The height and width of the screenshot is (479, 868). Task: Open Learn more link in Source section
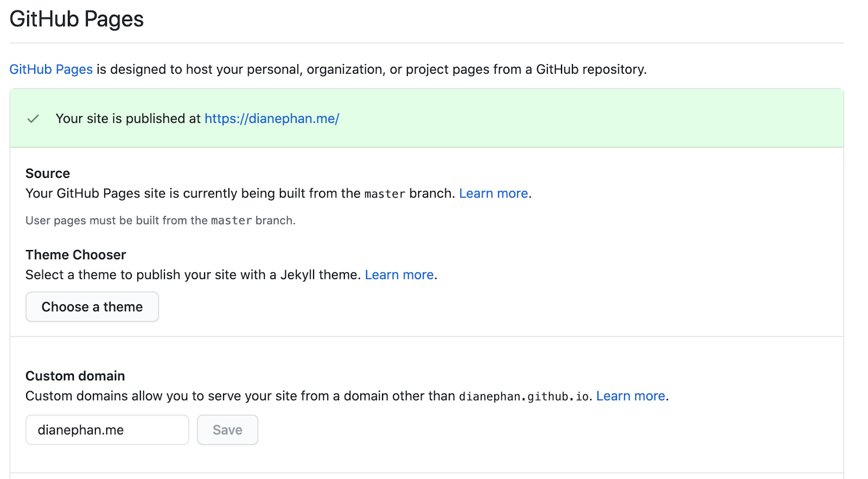point(494,194)
